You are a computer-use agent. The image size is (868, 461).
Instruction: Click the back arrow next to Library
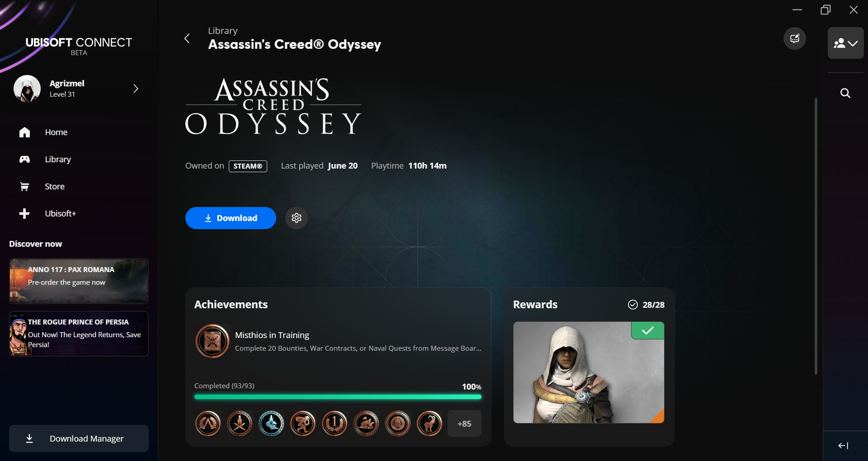pos(187,38)
